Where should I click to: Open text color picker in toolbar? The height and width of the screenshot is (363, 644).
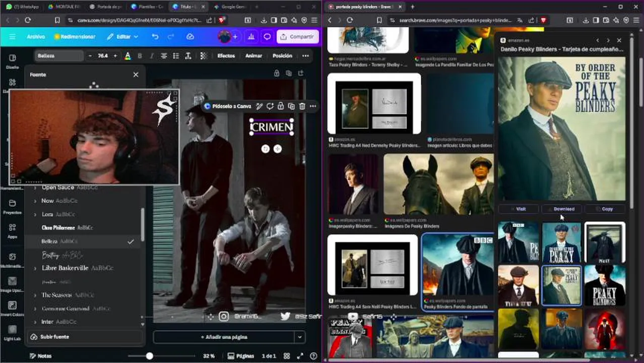coord(127,56)
